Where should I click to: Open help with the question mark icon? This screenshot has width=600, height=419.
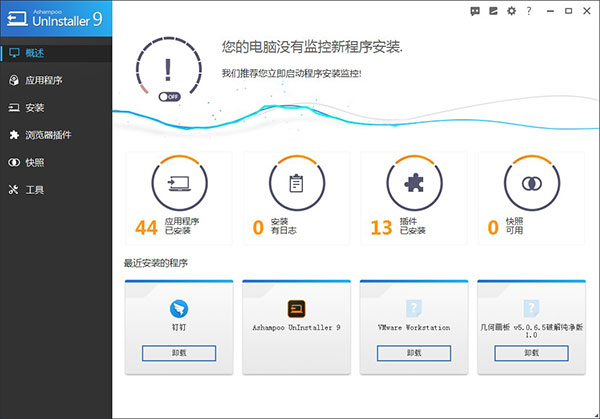click(529, 11)
